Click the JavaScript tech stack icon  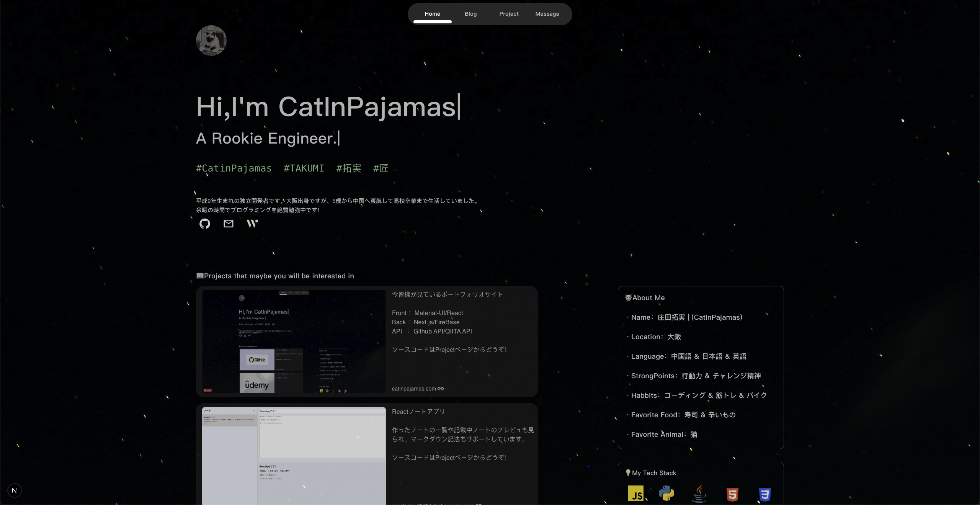[x=636, y=494]
